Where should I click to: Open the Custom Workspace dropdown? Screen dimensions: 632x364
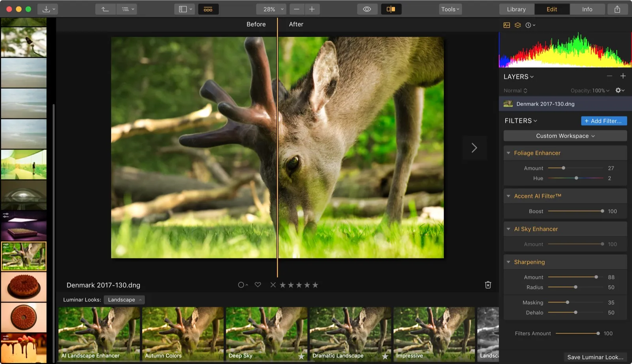[x=565, y=136]
